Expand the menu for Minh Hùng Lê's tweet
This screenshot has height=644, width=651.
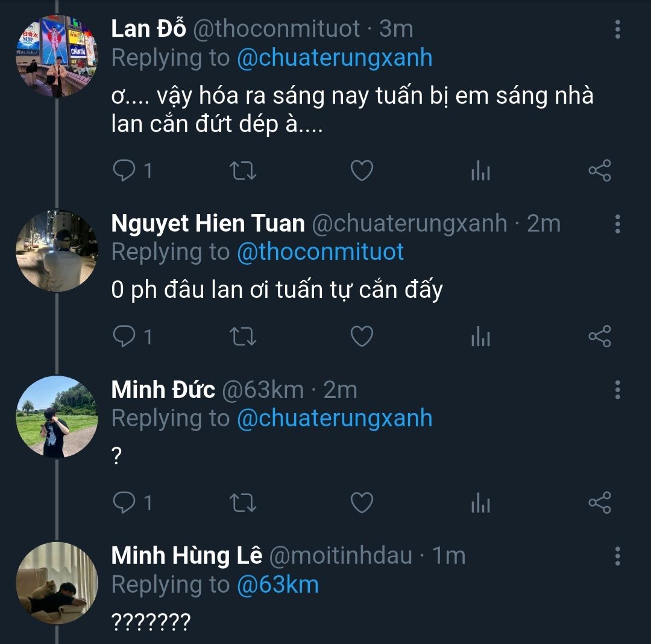[x=617, y=556]
